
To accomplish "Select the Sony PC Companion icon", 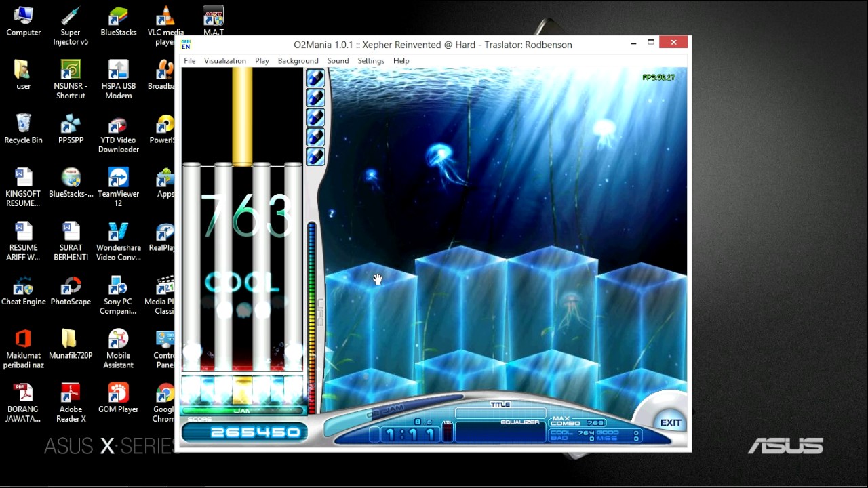I will [119, 295].
